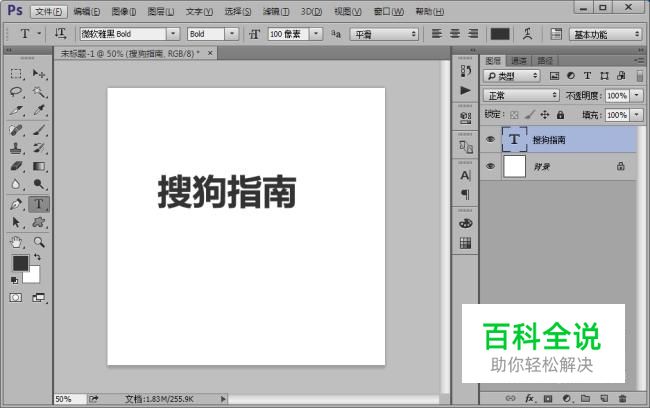Delete the selected layer
The height and width of the screenshot is (408, 650).
[622, 398]
